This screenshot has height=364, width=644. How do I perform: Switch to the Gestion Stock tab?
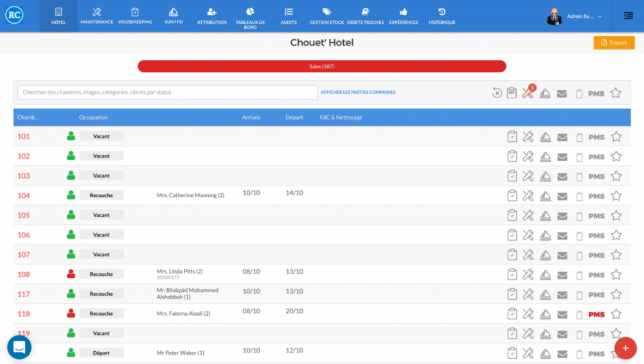tap(326, 16)
